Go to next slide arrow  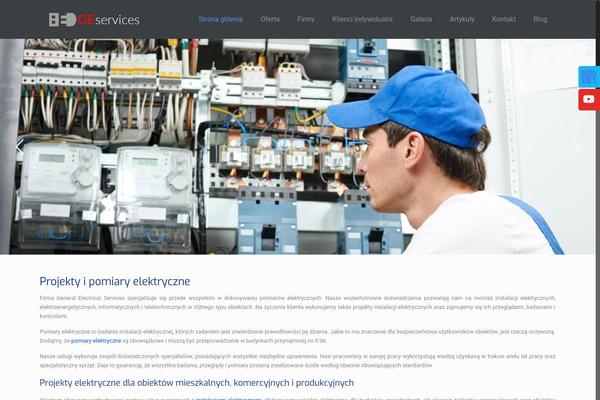click(x=576, y=146)
